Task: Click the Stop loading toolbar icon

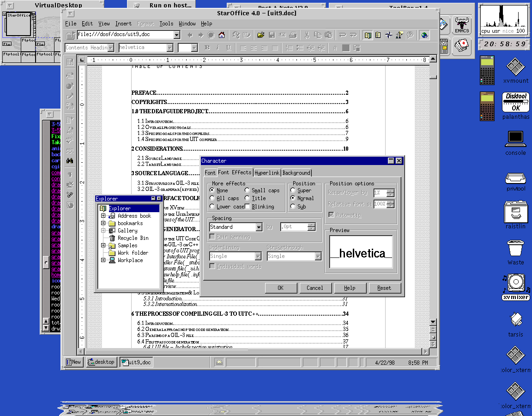Action: tap(211, 35)
